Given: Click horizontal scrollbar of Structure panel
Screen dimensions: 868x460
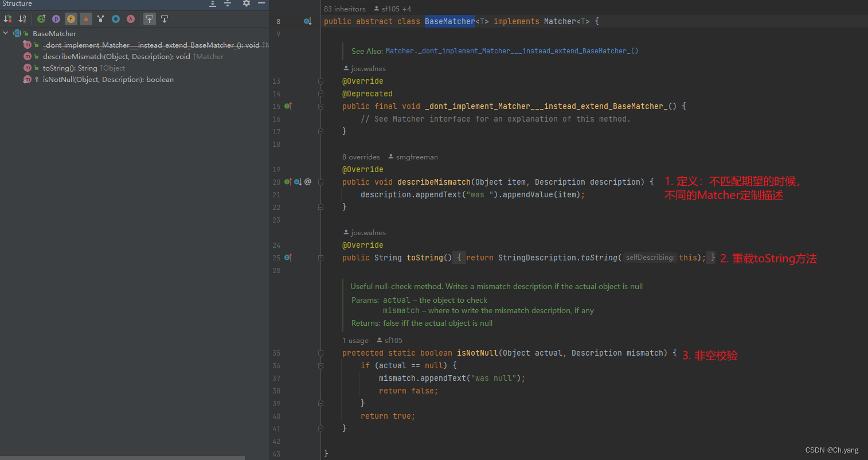Looking at the screenshot, I should 122,458.
